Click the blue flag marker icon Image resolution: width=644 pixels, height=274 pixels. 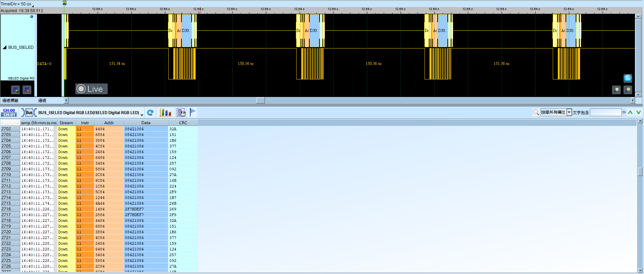coord(193,112)
